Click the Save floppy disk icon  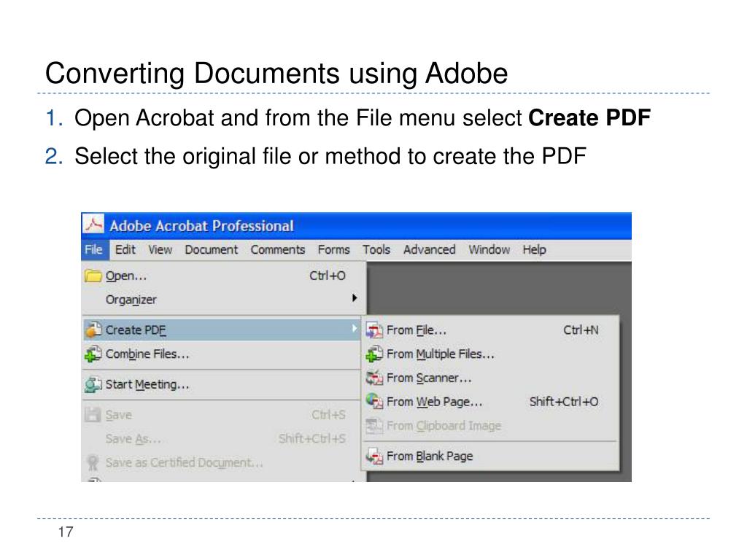93,415
